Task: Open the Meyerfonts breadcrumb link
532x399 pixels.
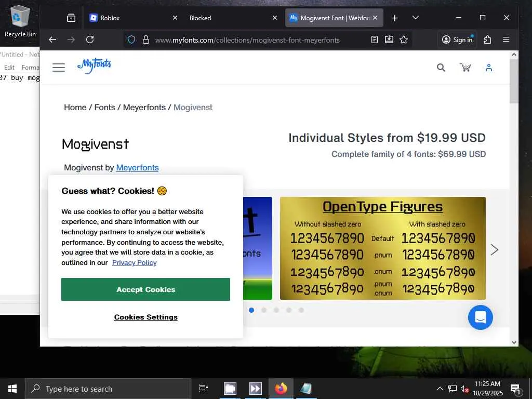Action: (144, 107)
